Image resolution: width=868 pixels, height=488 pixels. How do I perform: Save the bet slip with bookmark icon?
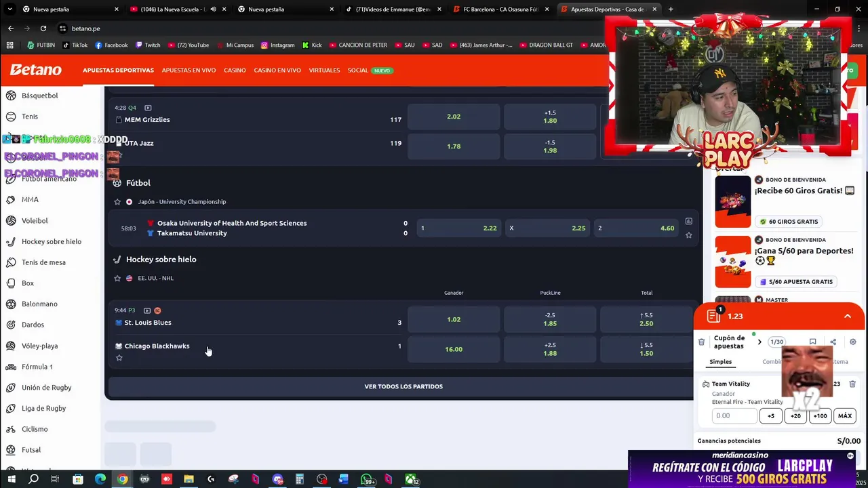[812, 342]
